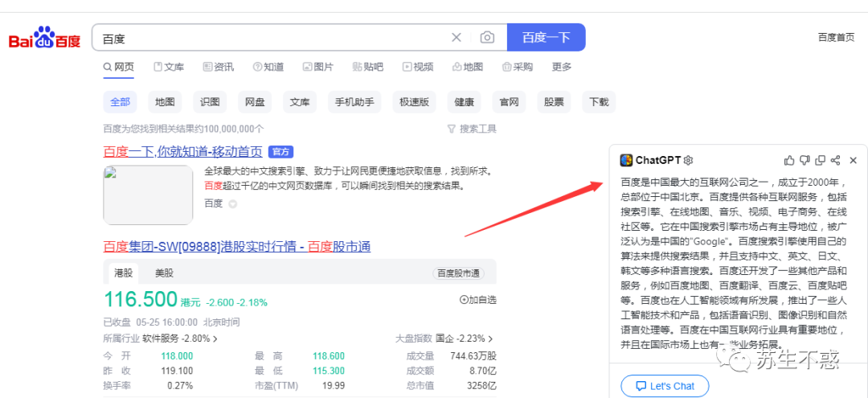This screenshot has width=868, height=398.
Task: Close the ChatGPT panel
Action: coord(854,161)
